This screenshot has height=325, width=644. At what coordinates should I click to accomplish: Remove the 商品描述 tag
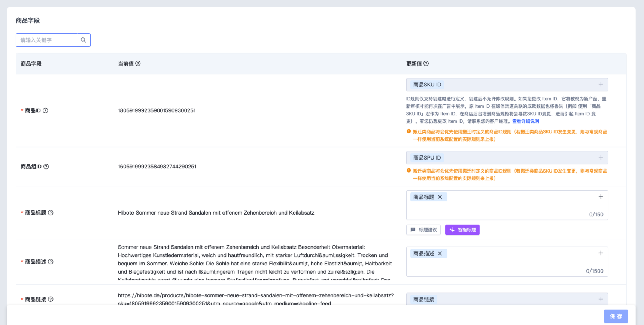440,253
